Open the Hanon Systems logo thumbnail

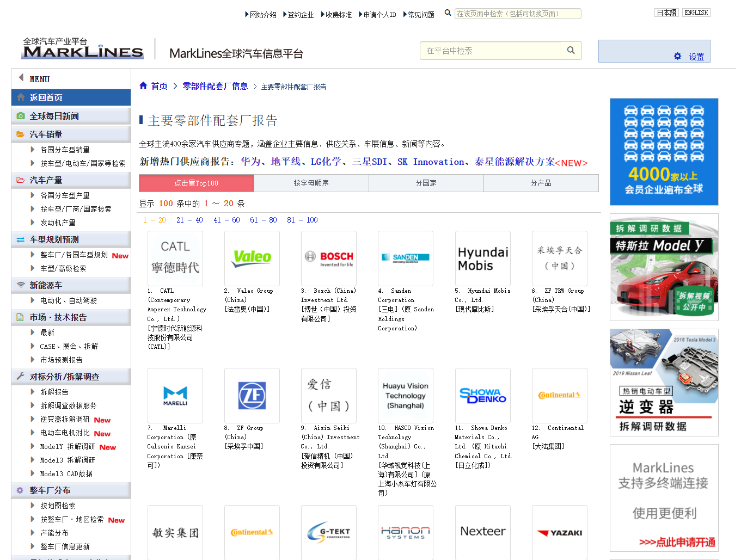pyautogui.click(x=406, y=532)
